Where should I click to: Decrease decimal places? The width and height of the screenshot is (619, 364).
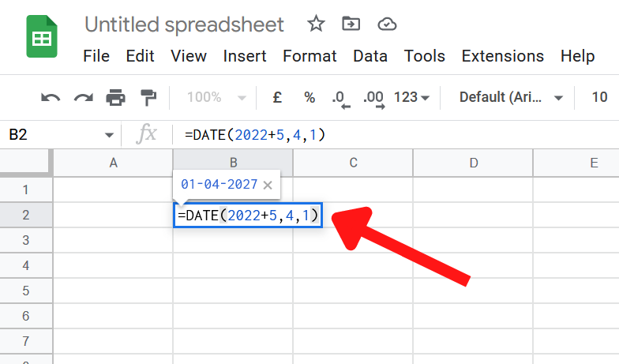341,99
